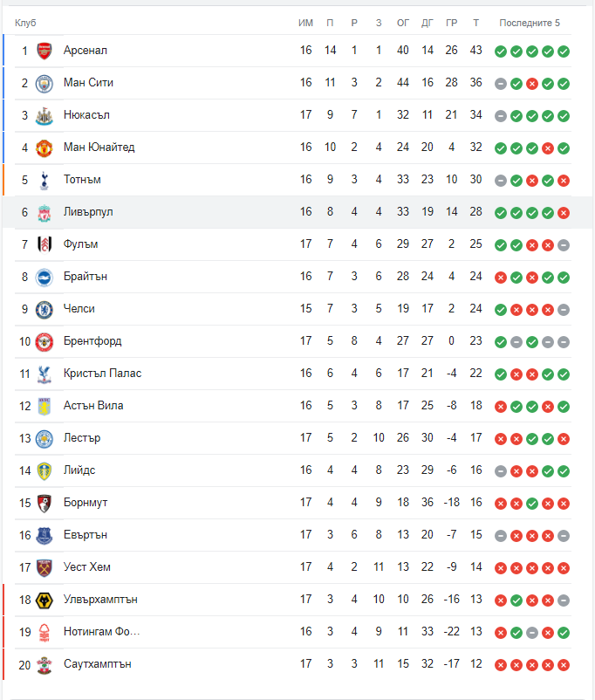
Task: Click the Manchester United club crest
Action: click(x=44, y=148)
